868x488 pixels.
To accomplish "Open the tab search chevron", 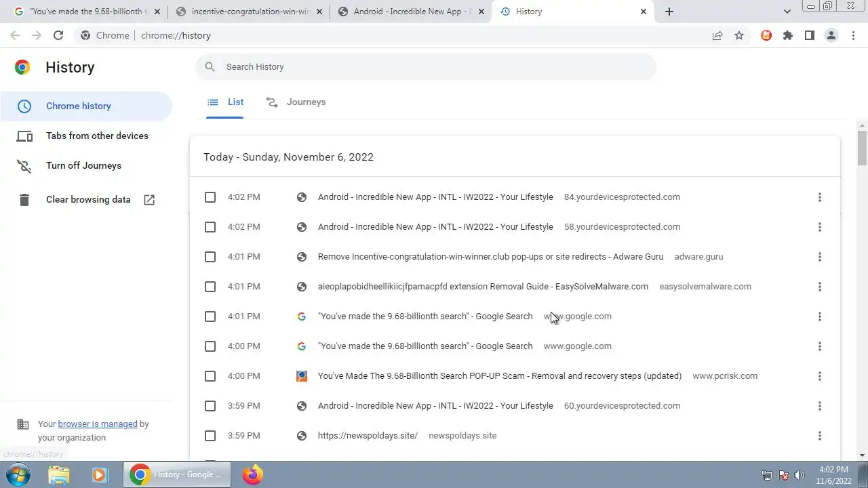I will coord(787,12).
